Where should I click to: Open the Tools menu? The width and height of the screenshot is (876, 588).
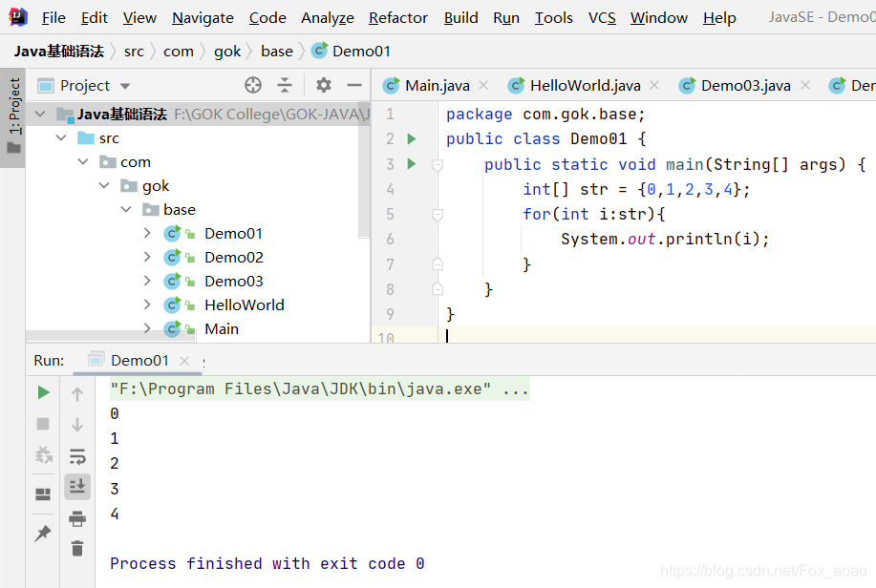554,18
